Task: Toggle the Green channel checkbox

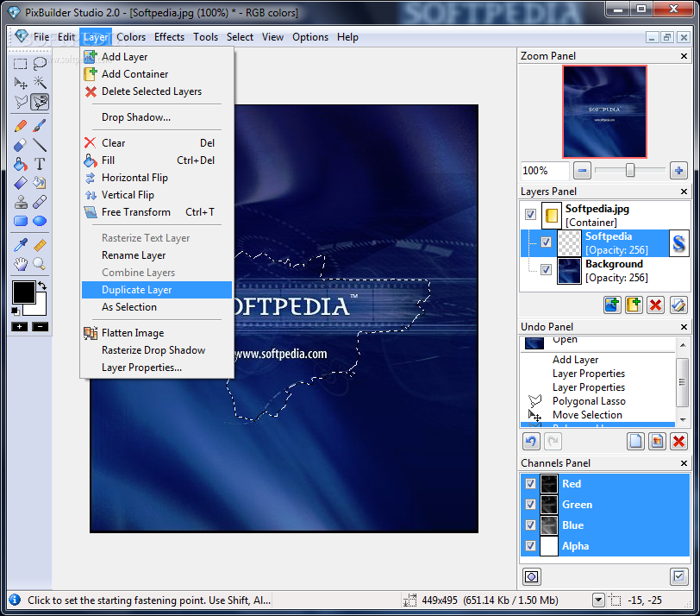Action: [530, 505]
